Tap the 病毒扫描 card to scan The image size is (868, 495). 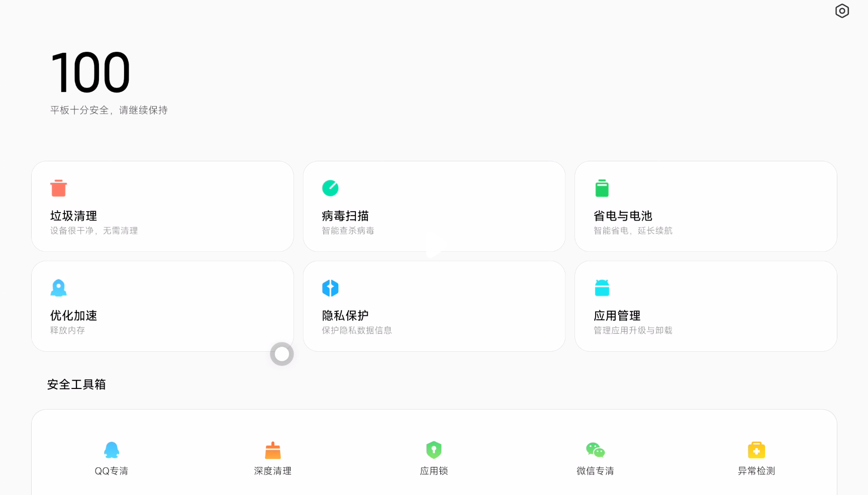point(434,206)
